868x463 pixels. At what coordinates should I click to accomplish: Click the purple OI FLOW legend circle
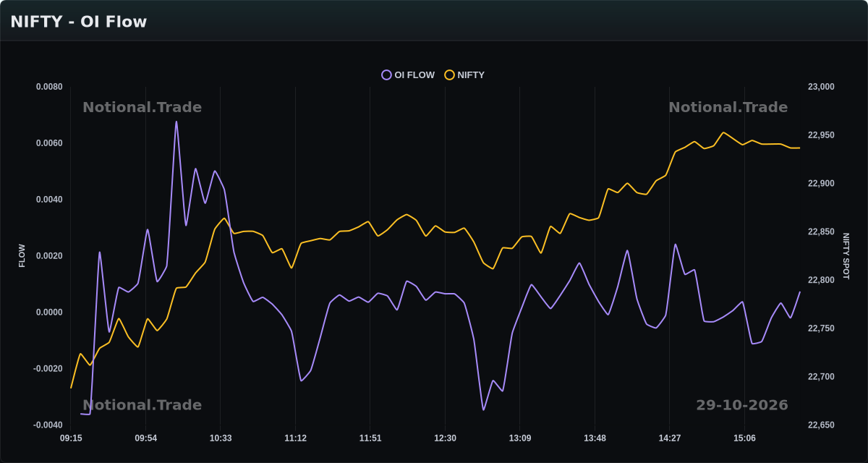[x=386, y=75]
